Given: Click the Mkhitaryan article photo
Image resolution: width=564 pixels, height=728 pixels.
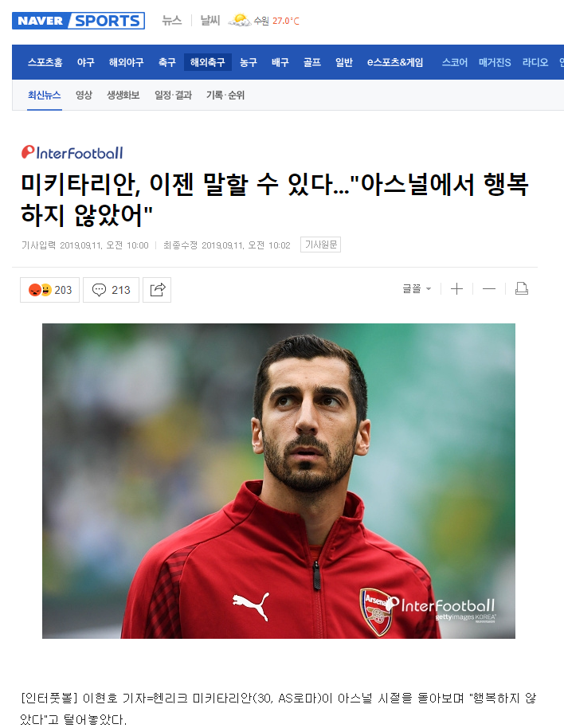Looking at the screenshot, I should tap(279, 480).
